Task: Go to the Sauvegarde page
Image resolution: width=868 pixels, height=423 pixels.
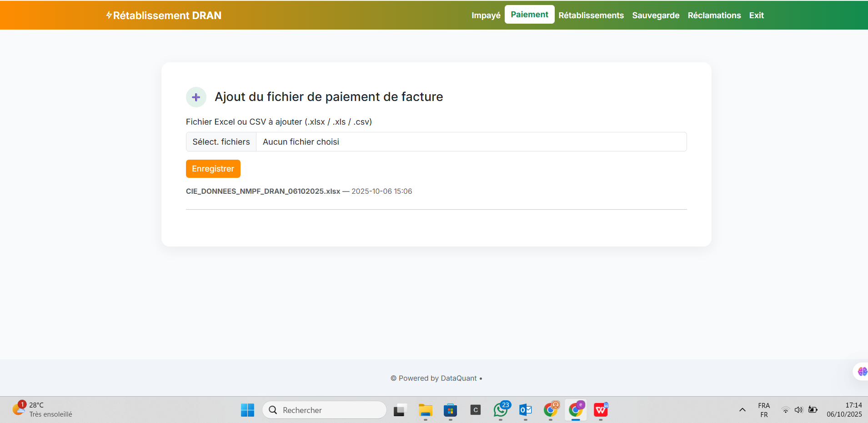Action: click(x=655, y=15)
